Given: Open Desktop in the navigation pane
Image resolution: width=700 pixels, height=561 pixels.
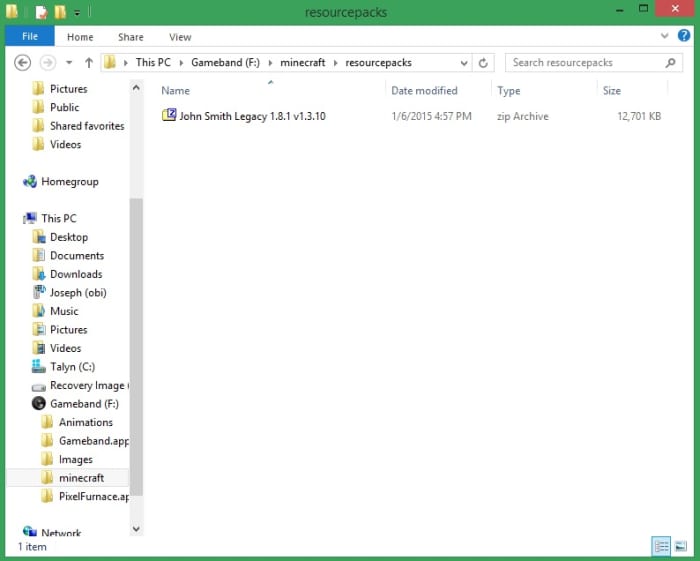Looking at the screenshot, I should click(69, 237).
